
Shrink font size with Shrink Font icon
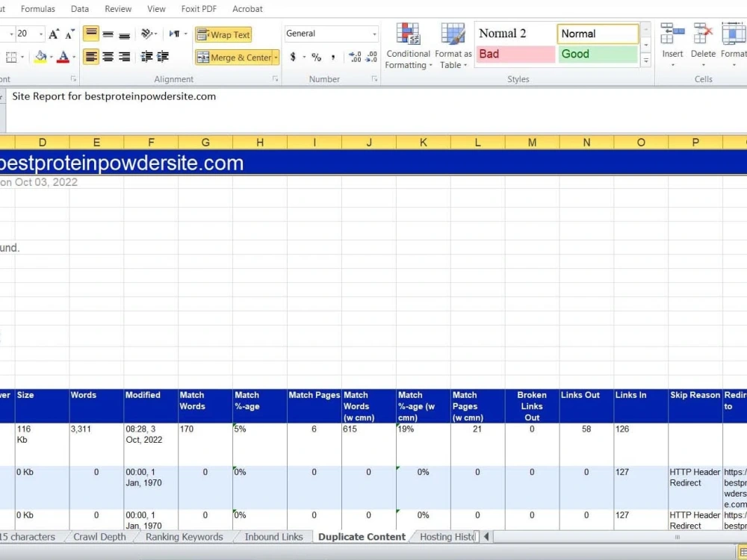tap(69, 34)
